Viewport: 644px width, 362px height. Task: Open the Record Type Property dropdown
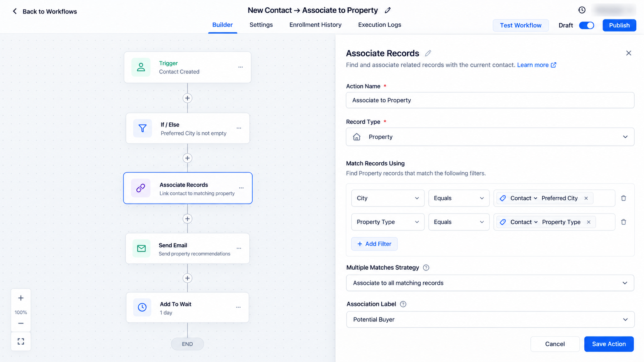[x=490, y=137]
